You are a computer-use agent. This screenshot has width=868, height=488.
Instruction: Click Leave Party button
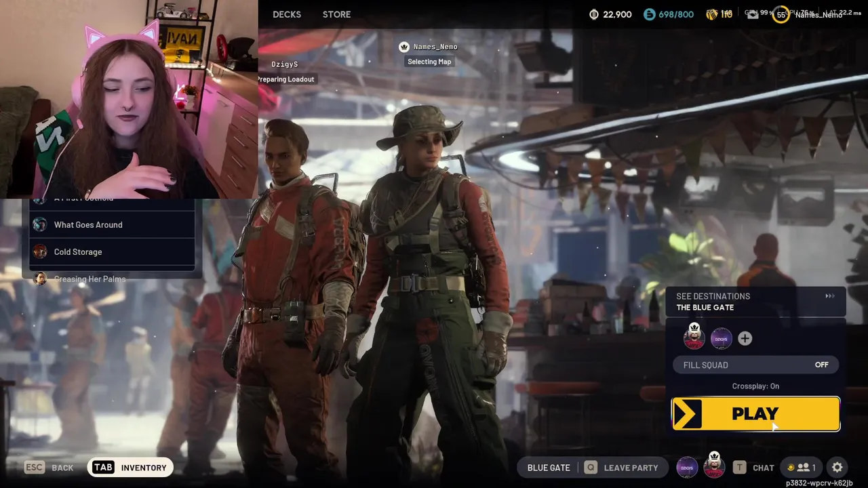[621, 467]
